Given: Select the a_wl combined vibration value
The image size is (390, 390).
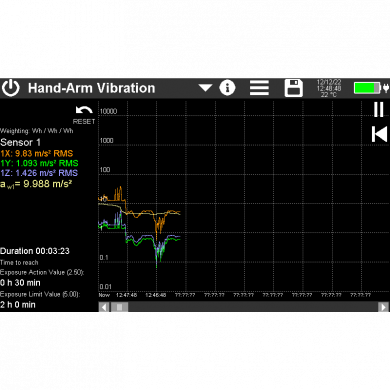Looking at the screenshot, I should [36, 184].
